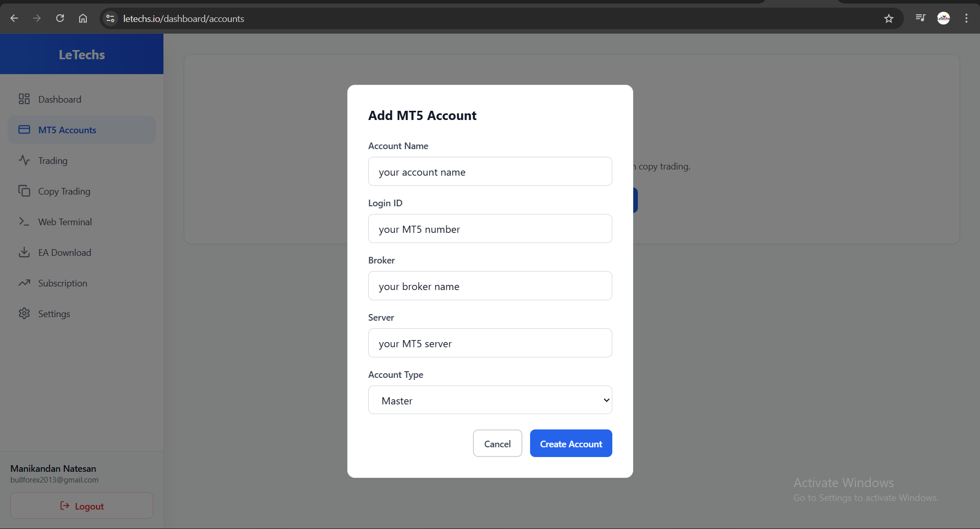980x529 pixels.
Task: Open the Account Type dropdown showing Master
Action: pos(490,400)
